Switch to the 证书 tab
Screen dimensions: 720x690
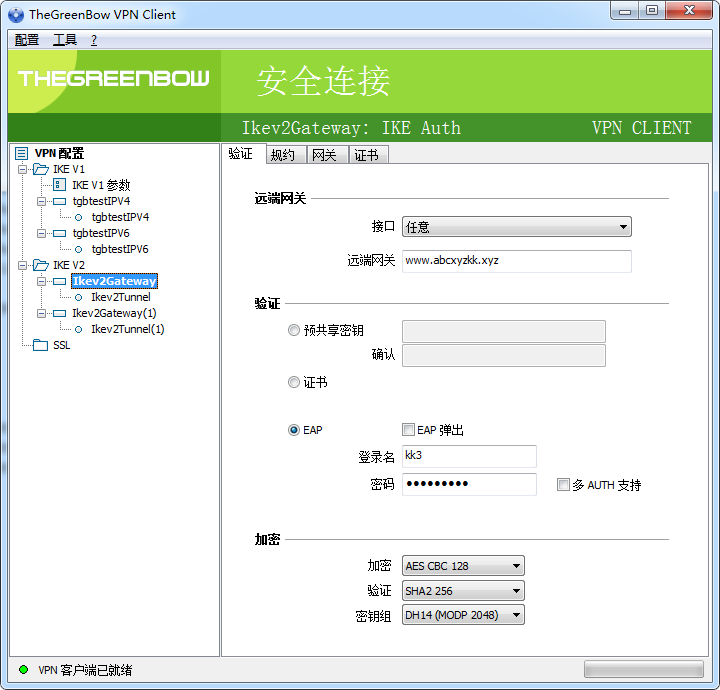click(368, 155)
